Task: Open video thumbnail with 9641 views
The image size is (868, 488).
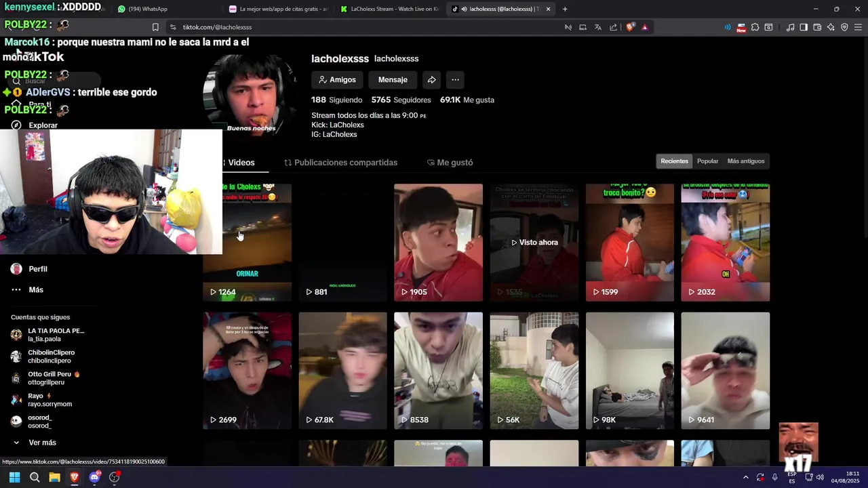Action: (726, 371)
